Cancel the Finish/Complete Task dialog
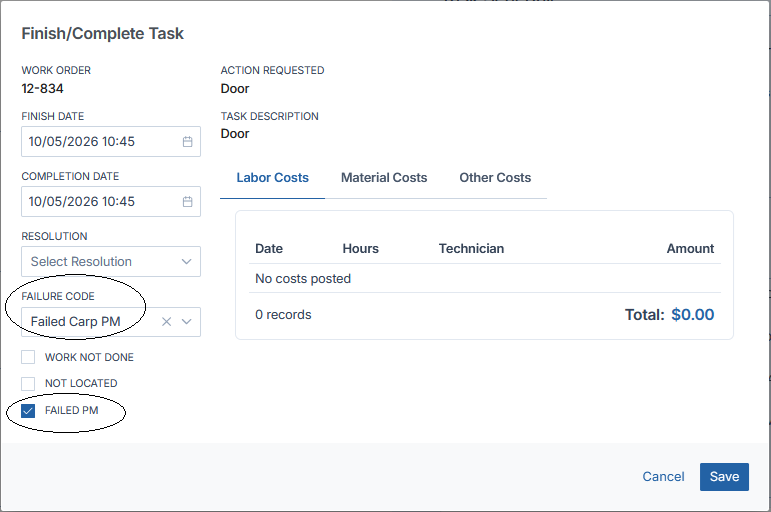The height and width of the screenshot is (512, 771). pyautogui.click(x=663, y=477)
